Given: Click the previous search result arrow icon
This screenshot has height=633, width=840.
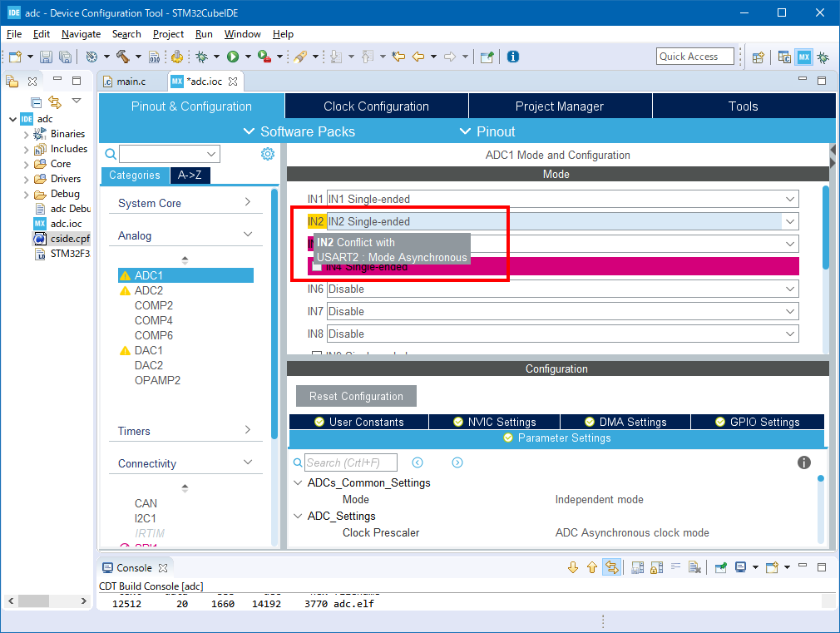Looking at the screenshot, I should click(x=418, y=462).
